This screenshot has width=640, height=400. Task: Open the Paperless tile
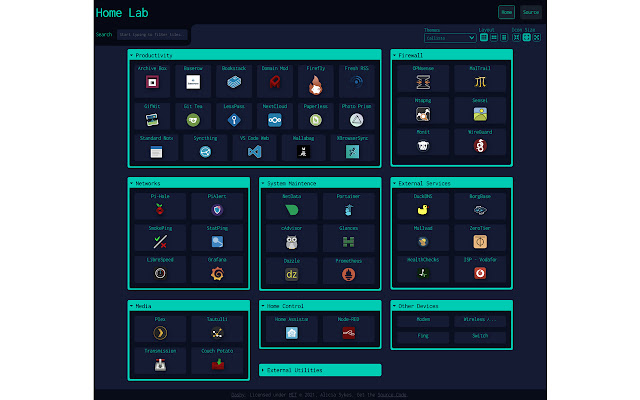pos(316,116)
